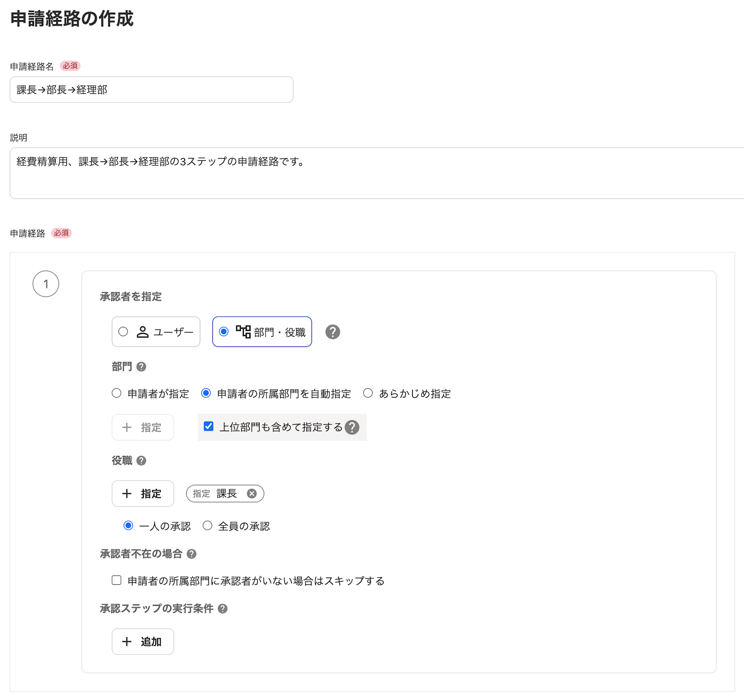The image size is (744, 700).
Task: Open help icon next to 役職 label
Action: point(141,460)
